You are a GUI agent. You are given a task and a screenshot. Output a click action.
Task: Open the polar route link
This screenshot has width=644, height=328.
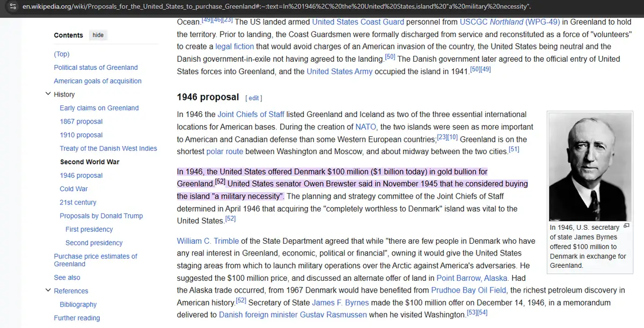click(224, 151)
